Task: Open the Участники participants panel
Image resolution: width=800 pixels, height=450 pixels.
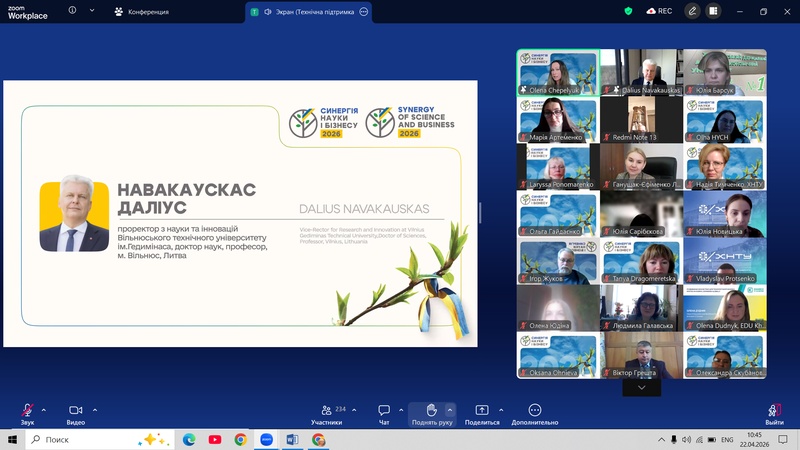Action: 327,414
